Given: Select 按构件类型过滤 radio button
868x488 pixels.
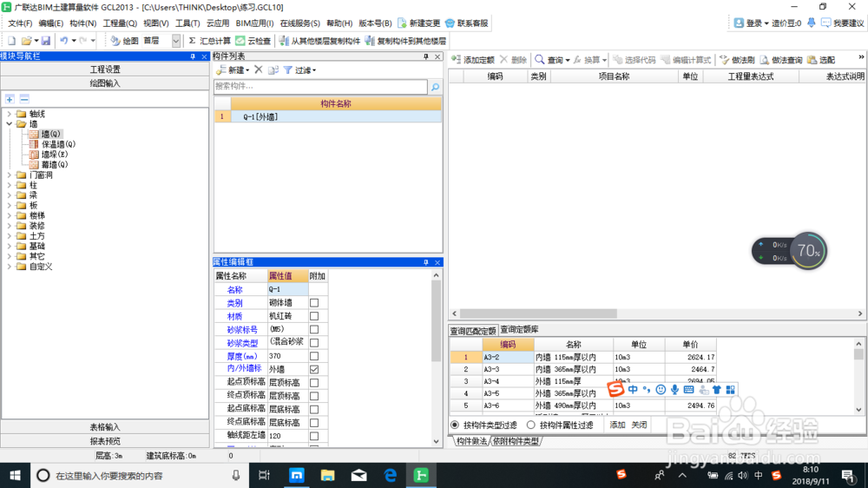Looking at the screenshot, I should tap(455, 425).
